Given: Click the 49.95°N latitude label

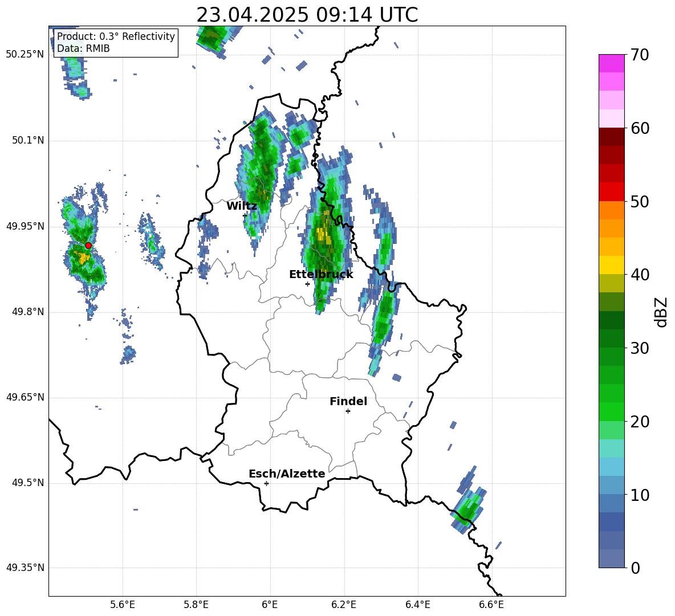Looking at the screenshot, I should [25, 226].
